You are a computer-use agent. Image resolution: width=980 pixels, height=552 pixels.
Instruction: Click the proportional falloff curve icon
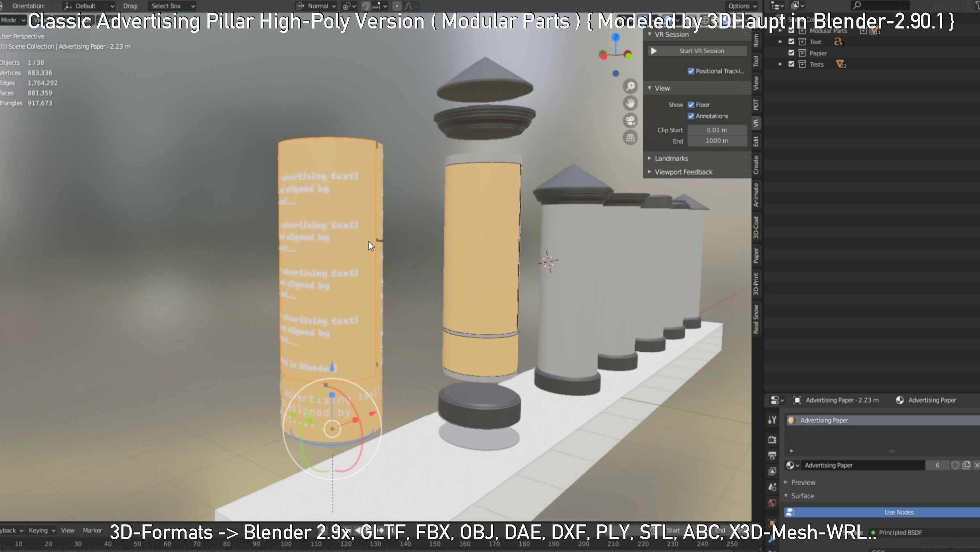coord(409,6)
